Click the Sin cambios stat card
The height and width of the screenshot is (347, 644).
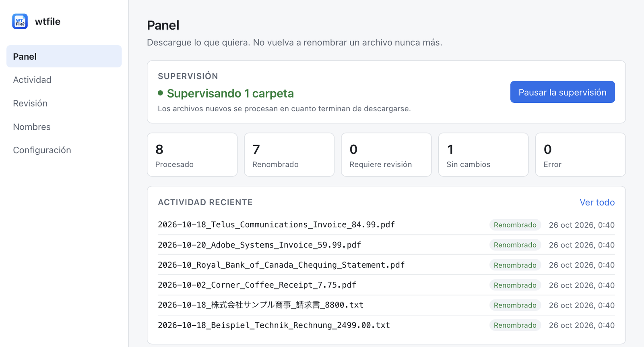point(483,155)
